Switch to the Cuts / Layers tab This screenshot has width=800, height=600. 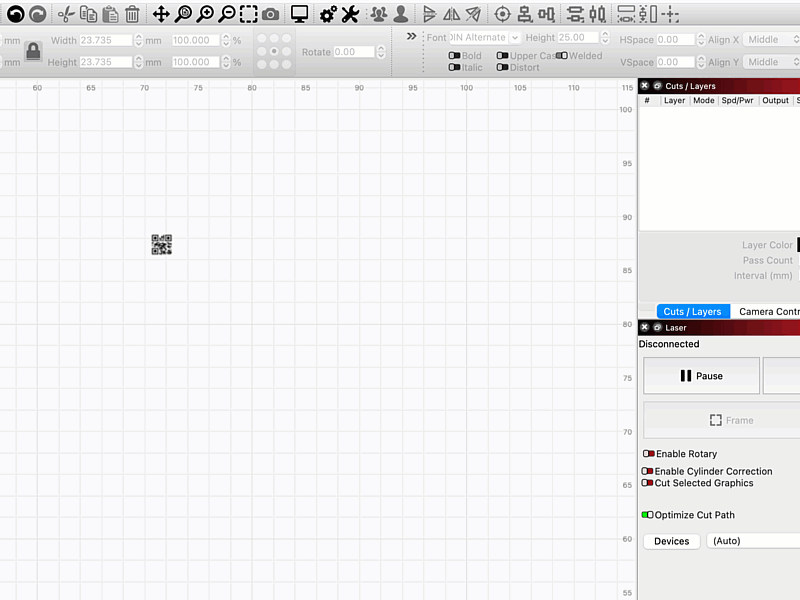[x=692, y=312]
